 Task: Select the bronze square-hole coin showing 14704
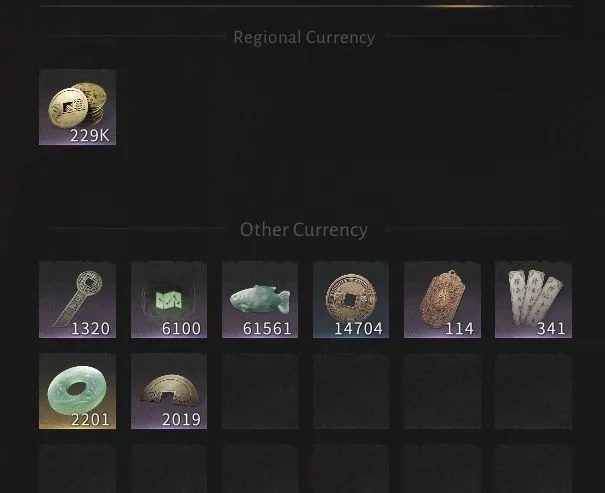tap(351, 300)
